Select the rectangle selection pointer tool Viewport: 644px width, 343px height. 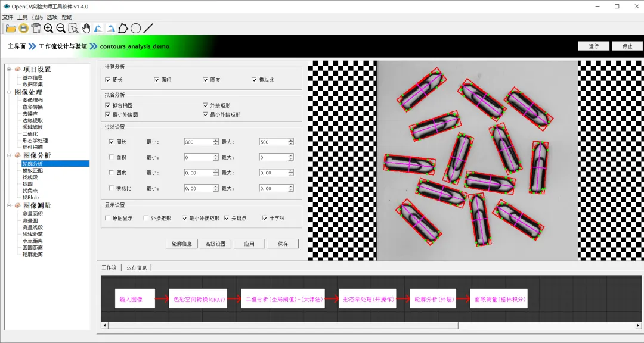73,29
